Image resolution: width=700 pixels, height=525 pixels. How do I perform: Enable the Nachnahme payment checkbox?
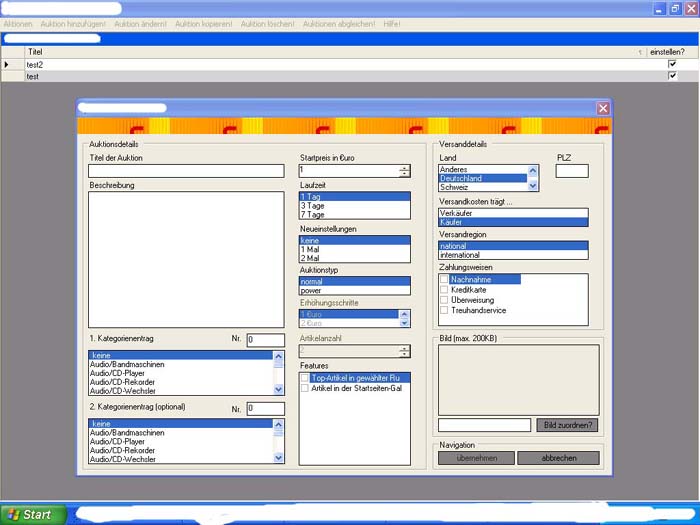445,280
